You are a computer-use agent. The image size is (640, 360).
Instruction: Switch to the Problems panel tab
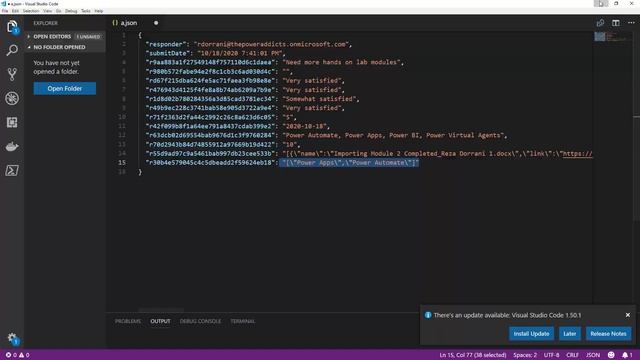128,321
